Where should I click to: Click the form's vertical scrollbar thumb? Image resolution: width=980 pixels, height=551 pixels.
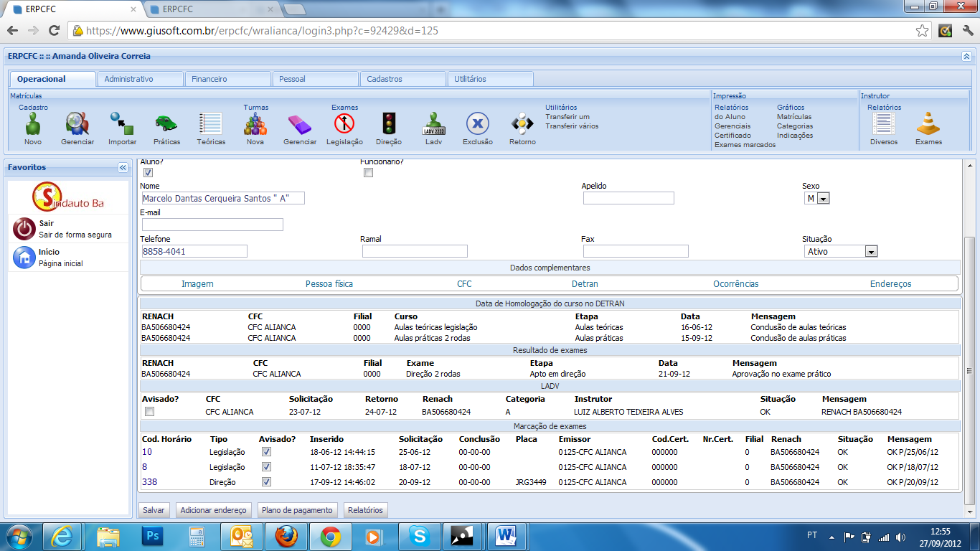[x=969, y=369]
